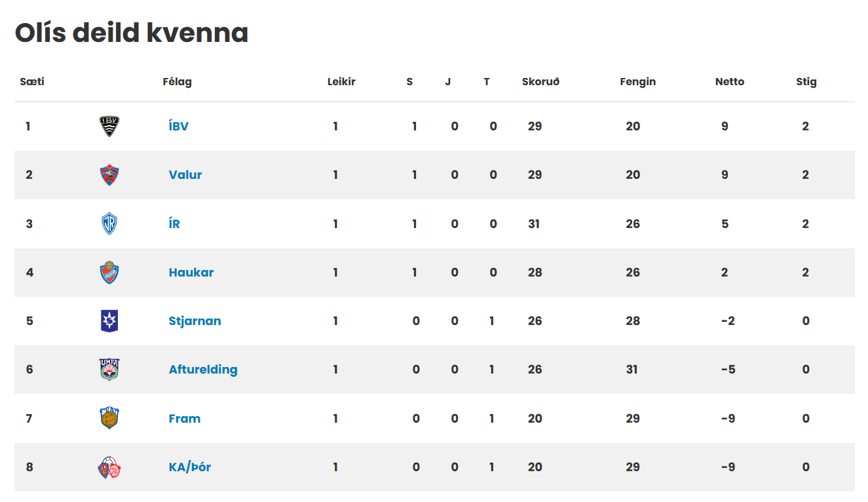The width and height of the screenshot is (868, 502).
Task: Visit the Stjarnan team page
Action: tap(195, 321)
